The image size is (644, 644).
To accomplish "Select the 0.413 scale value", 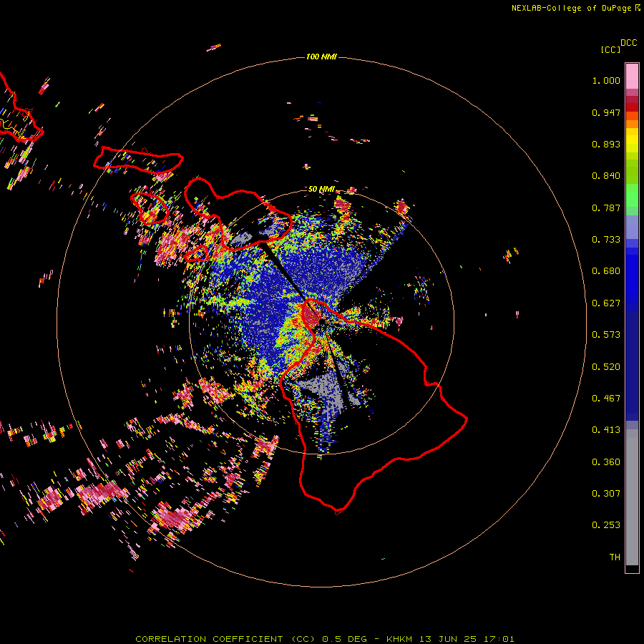I will point(606,430).
